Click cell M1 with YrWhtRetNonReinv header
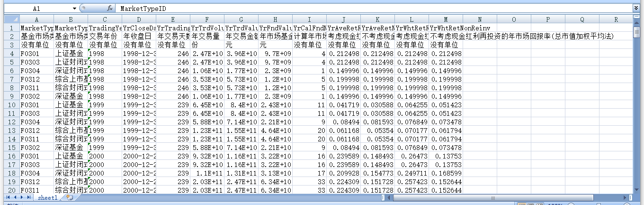Screen dimensions: 644x205 click(x=446, y=28)
